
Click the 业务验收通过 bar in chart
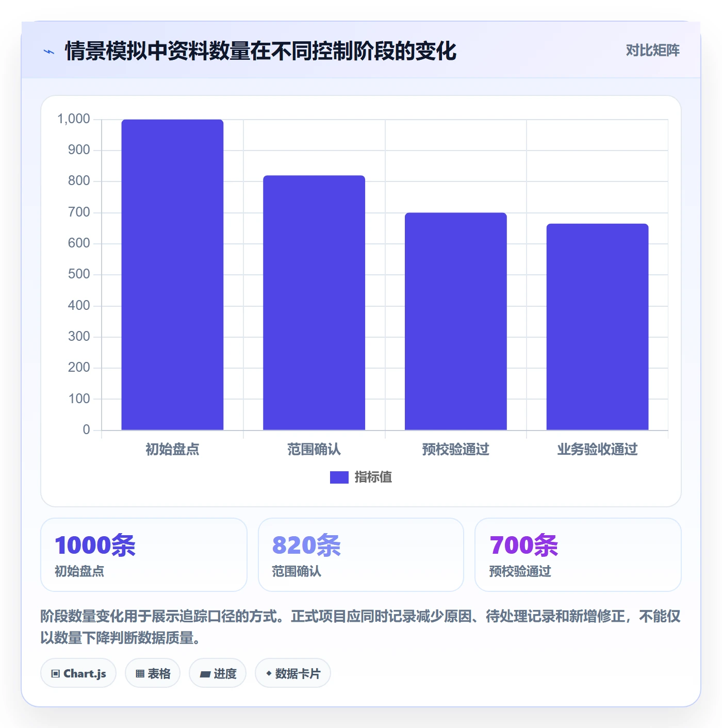coord(597,327)
